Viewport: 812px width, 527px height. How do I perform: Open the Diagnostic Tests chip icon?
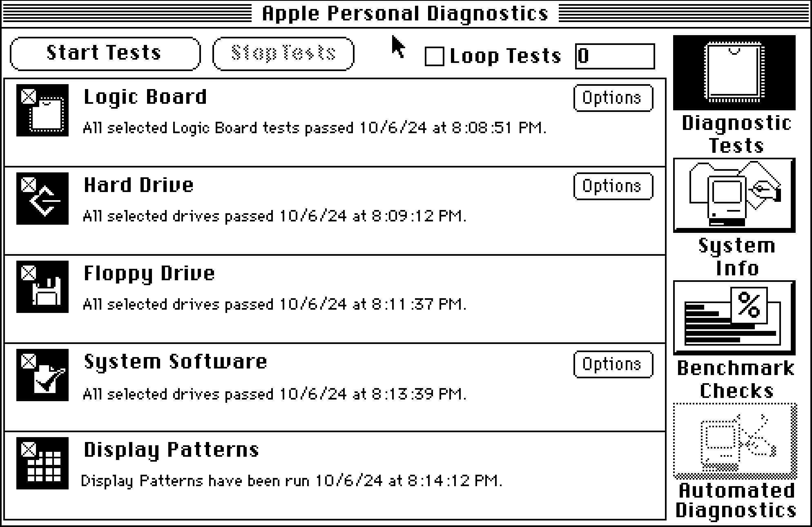(734, 73)
